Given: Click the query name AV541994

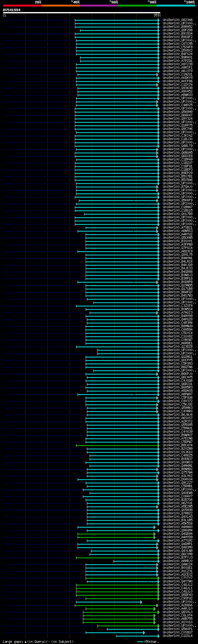Looking at the screenshot, I should click(x=12, y=10).
